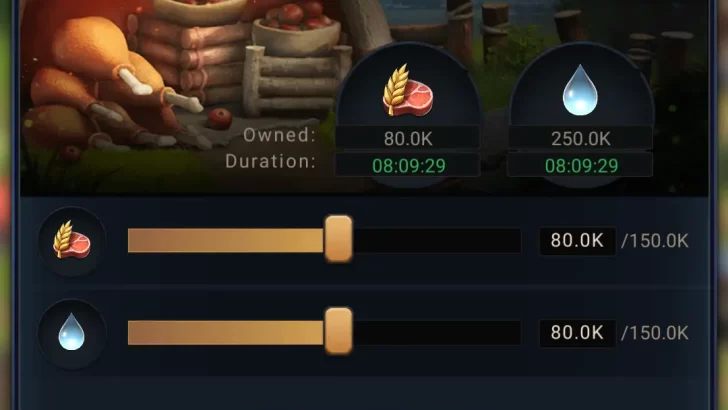Click the owned food value 80.0K
728x410 pixels.
(408, 138)
